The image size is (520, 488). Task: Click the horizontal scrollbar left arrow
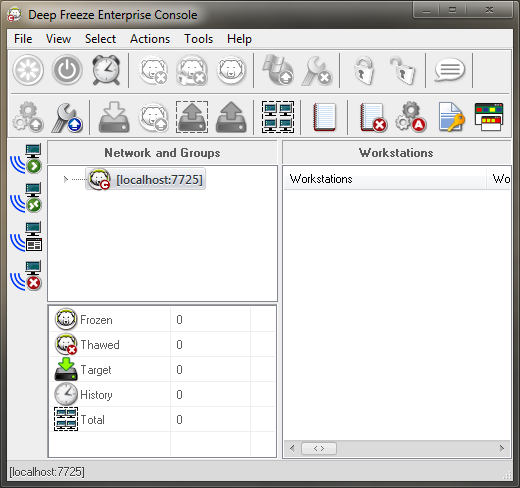coord(292,448)
